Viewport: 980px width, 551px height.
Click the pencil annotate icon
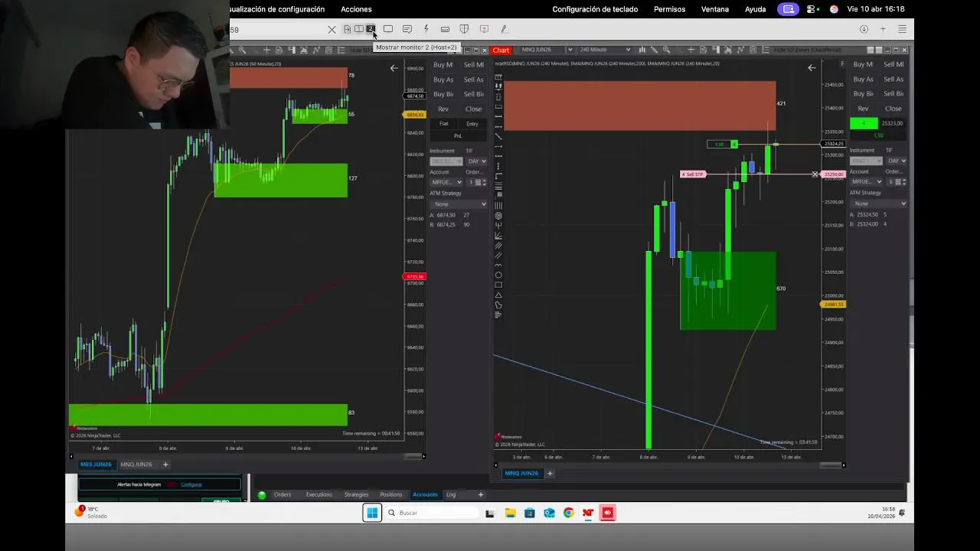tap(504, 29)
